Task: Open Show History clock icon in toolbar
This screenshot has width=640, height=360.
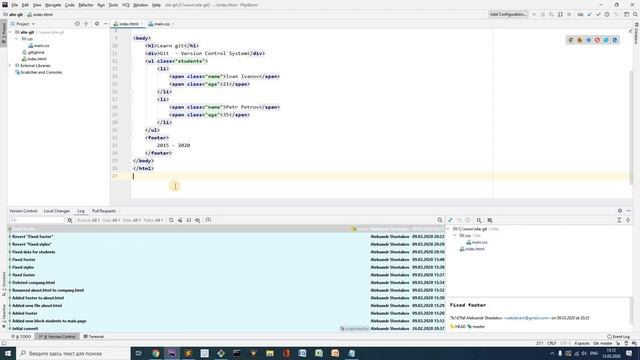Action: (x=607, y=14)
